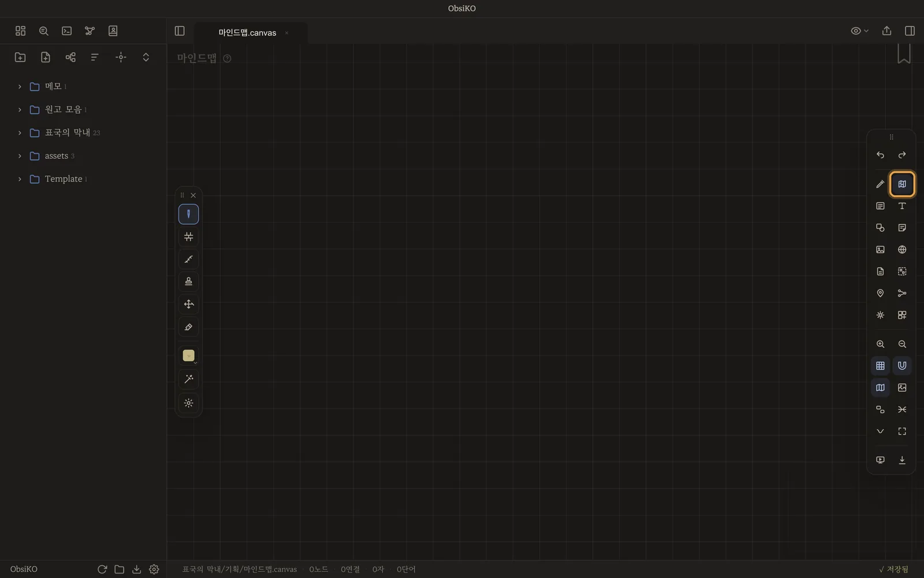924x578 pixels.
Task: Expand the Template folder
Action: click(x=20, y=179)
